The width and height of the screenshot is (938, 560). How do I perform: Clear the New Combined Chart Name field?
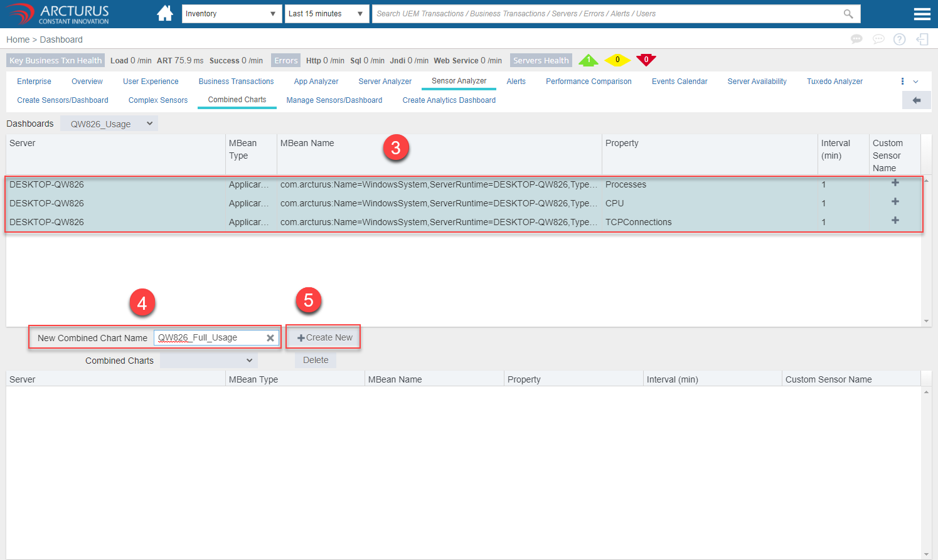point(270,338)
